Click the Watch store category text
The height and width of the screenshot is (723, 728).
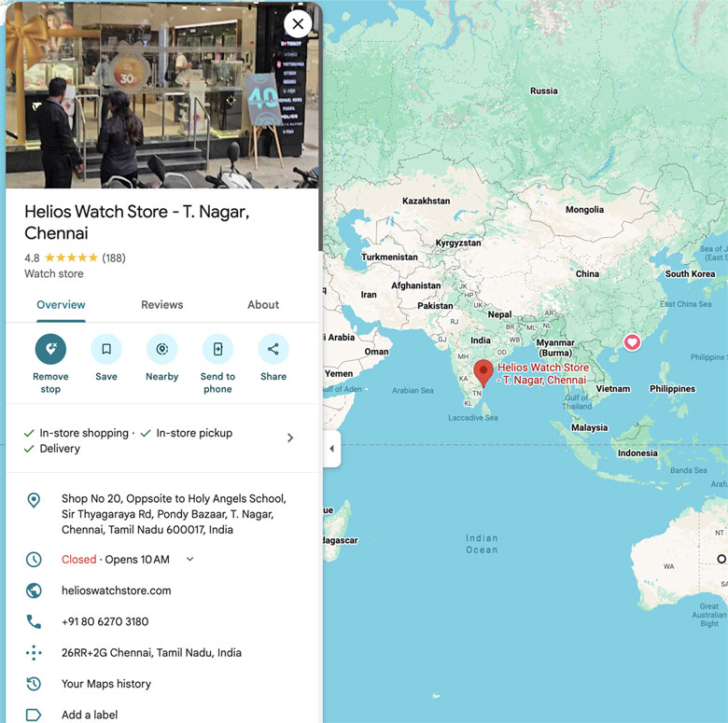click(54, 273)
